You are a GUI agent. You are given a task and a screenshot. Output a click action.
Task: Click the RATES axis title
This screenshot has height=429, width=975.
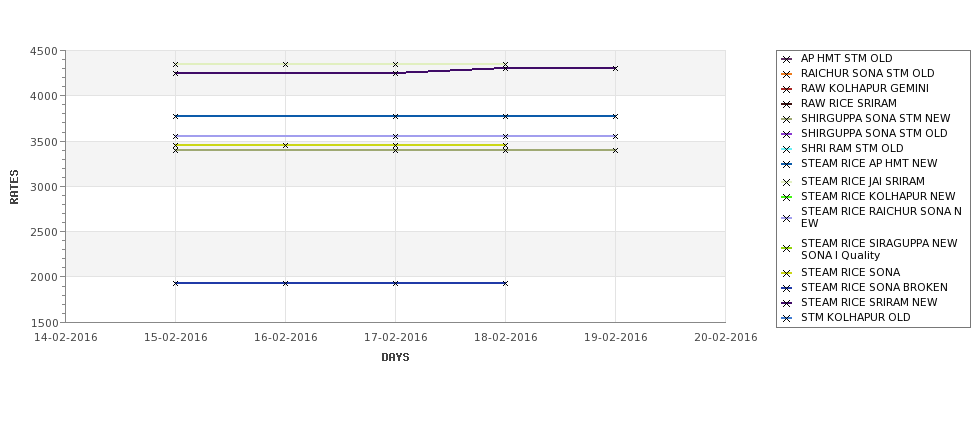pyautogui.click(x=14, y=187)
